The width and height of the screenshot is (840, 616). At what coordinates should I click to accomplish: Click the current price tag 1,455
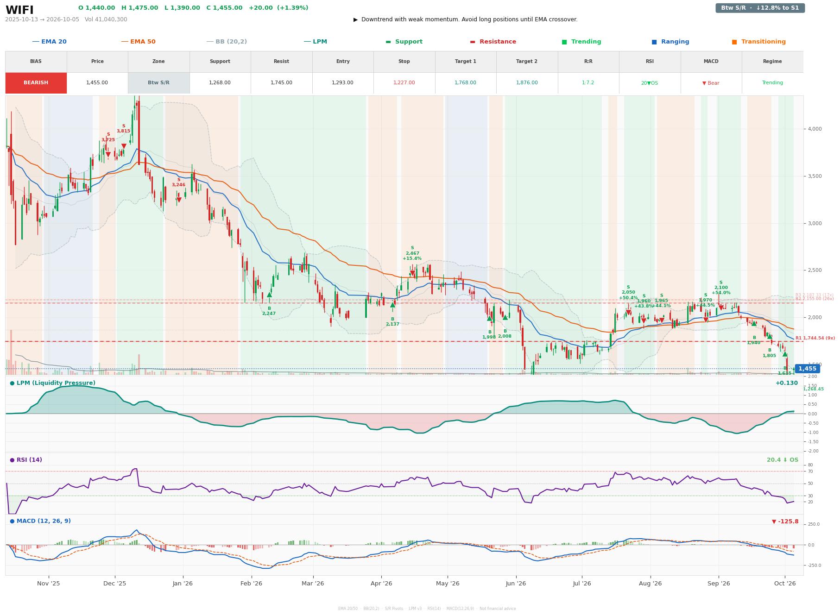[x=807, y=369]
